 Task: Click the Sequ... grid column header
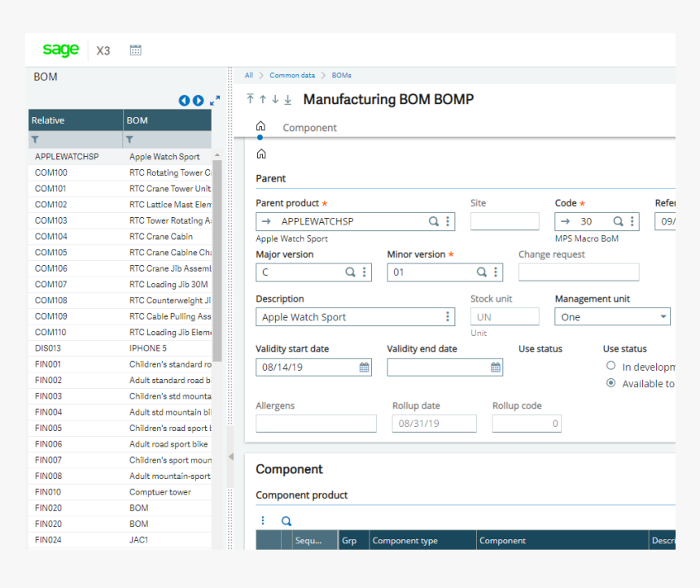click(315, 540)
